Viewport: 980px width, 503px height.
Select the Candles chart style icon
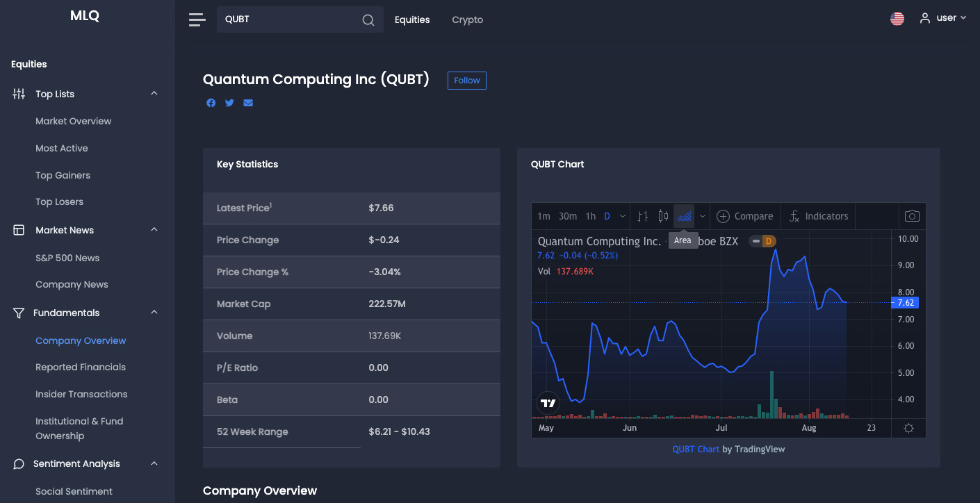pos(663,216)
